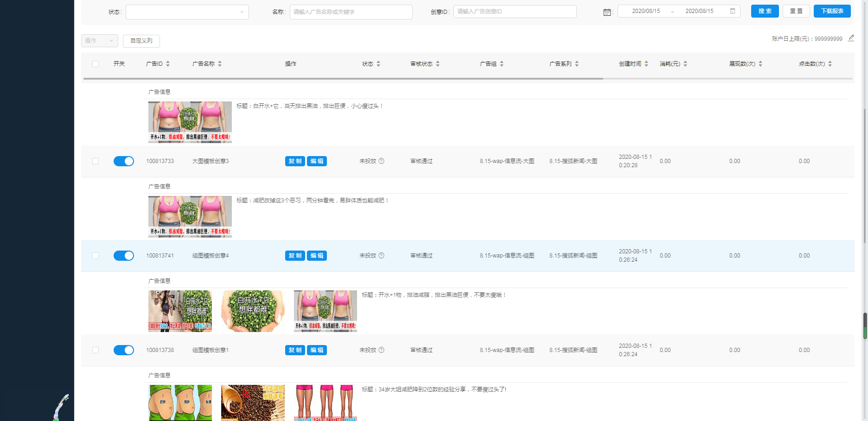Viewport: 868px width, 421px height.
Task: Sort by 广告ID column arrows
Action: tap(168, 64)
